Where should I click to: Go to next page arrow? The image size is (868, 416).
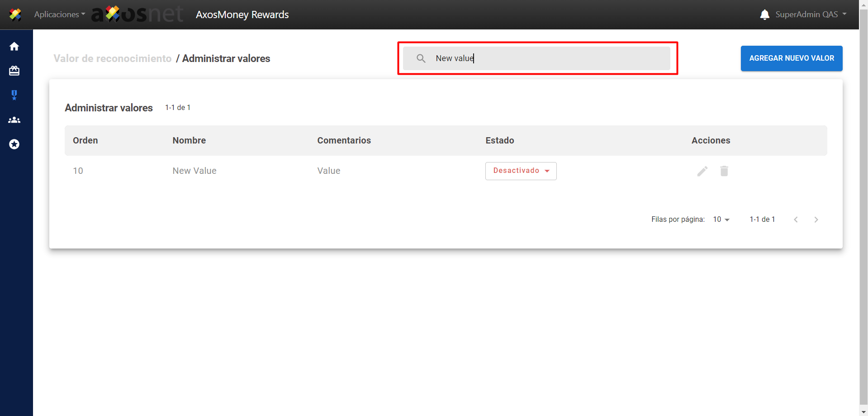(816, 220)
